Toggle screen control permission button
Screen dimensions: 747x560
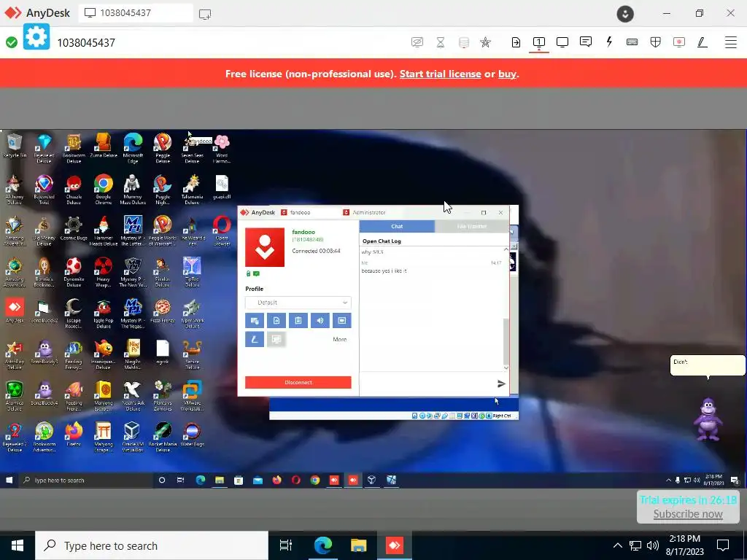[x=342, y=321]
